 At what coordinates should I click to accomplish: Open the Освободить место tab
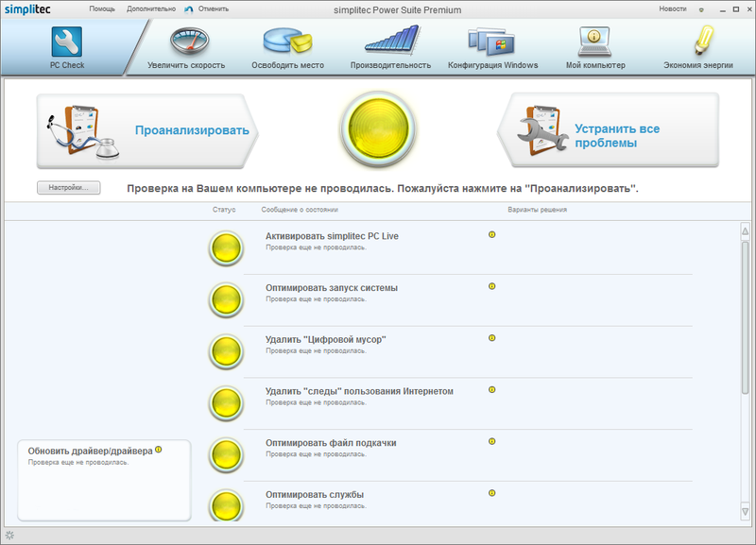click(288, 47)
